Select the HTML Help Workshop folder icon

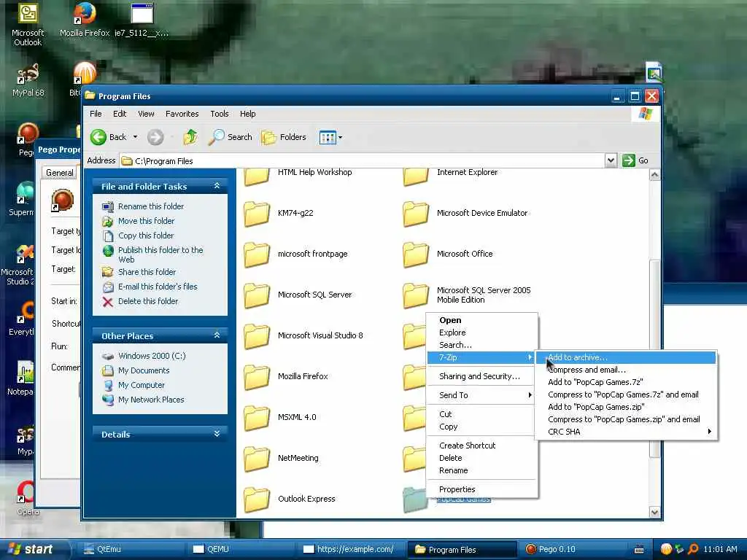(x=257, y=177)
